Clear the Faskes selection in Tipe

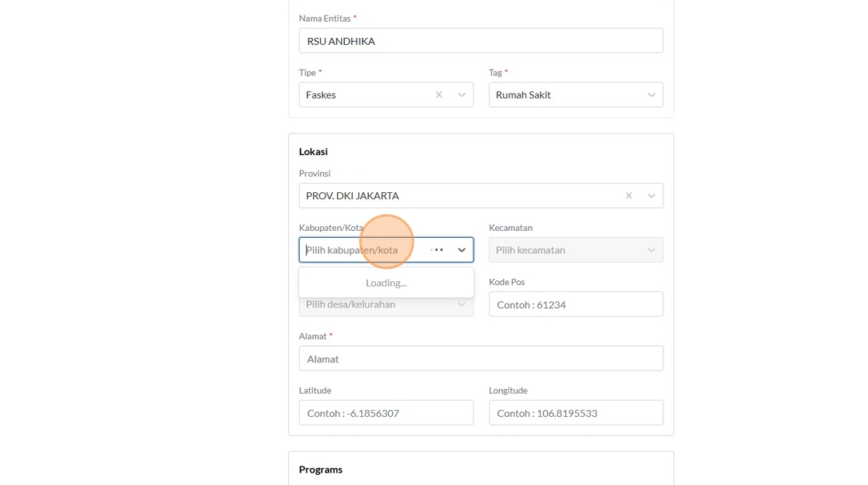(x=439, y=95)
